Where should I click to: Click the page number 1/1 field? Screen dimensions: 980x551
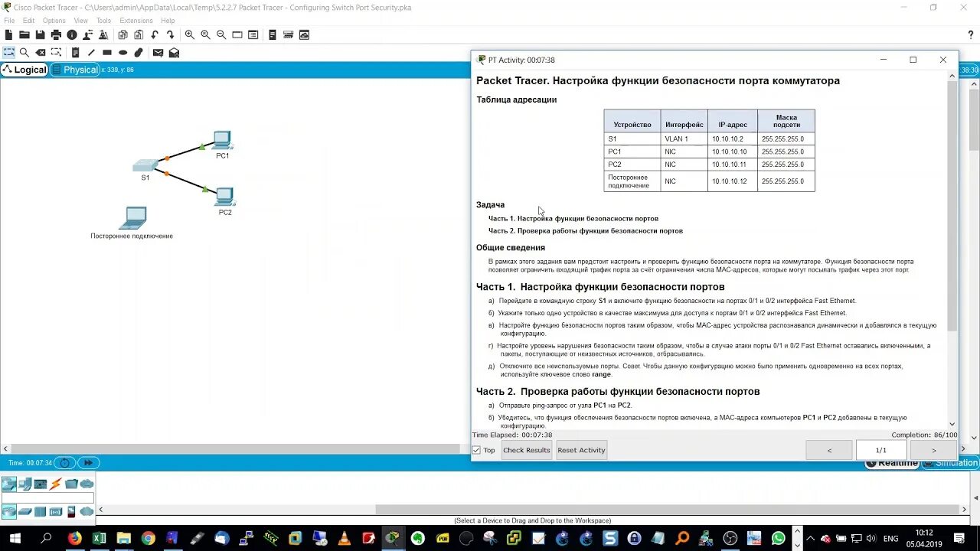[x=881, y=450]
